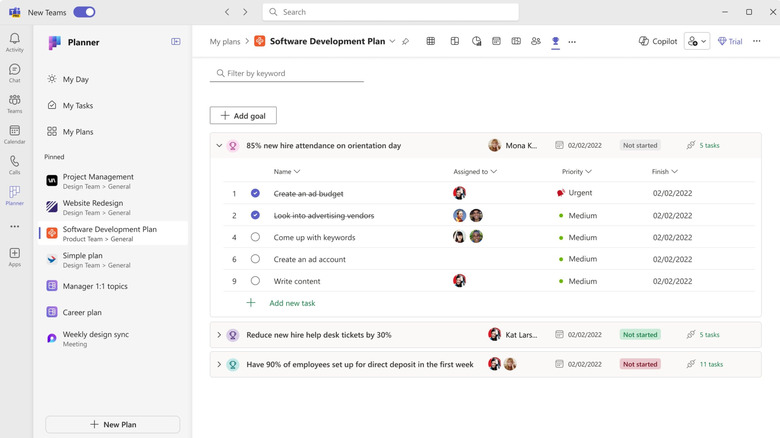The width and height of the screenshot is (780, 438).
Task: Click the Filter by keyword field
Action: pyautogui.click(x=290, y=73)
